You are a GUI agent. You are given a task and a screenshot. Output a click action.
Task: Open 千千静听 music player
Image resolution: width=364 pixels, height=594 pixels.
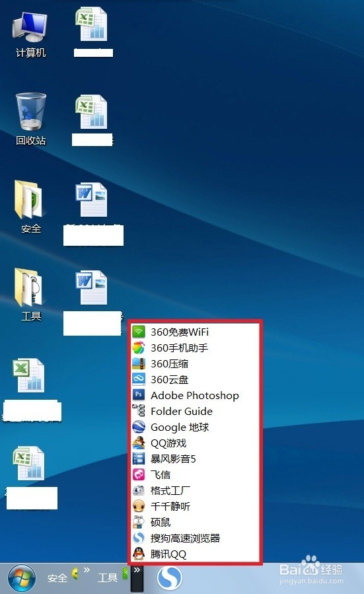pyautogui.click(x=195, y=507)
